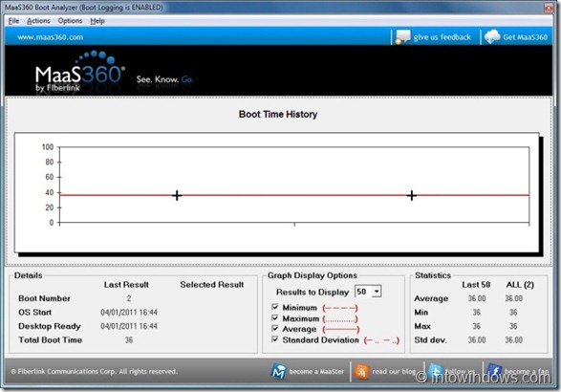Image resolution: width=561 pixels, height=392 pixels.
Task: Click the Boot Number value 2
Action: pyautogui.click(x=129, y=298)
